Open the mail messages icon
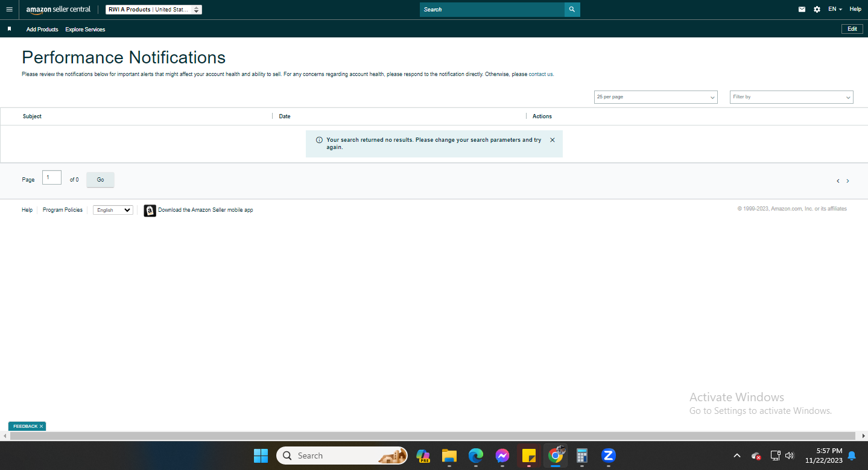 point(802,10)
